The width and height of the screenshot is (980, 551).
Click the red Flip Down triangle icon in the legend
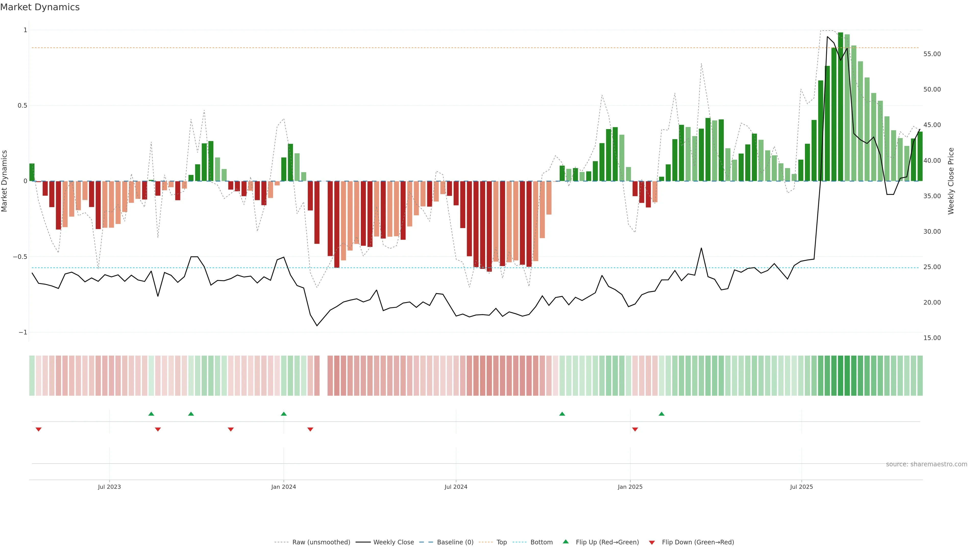(652, 542)
